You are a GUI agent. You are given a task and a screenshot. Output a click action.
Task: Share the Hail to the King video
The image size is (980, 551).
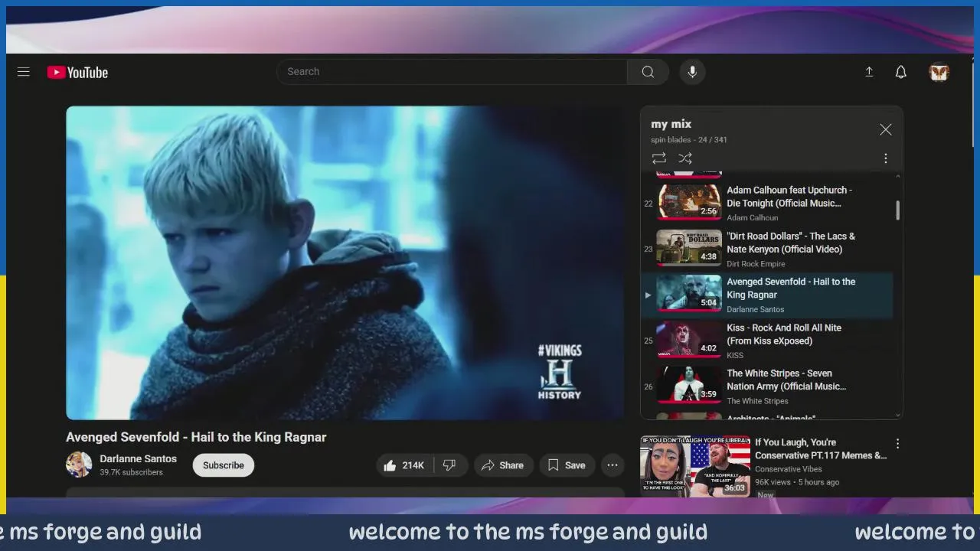click(x=502, y=465)
